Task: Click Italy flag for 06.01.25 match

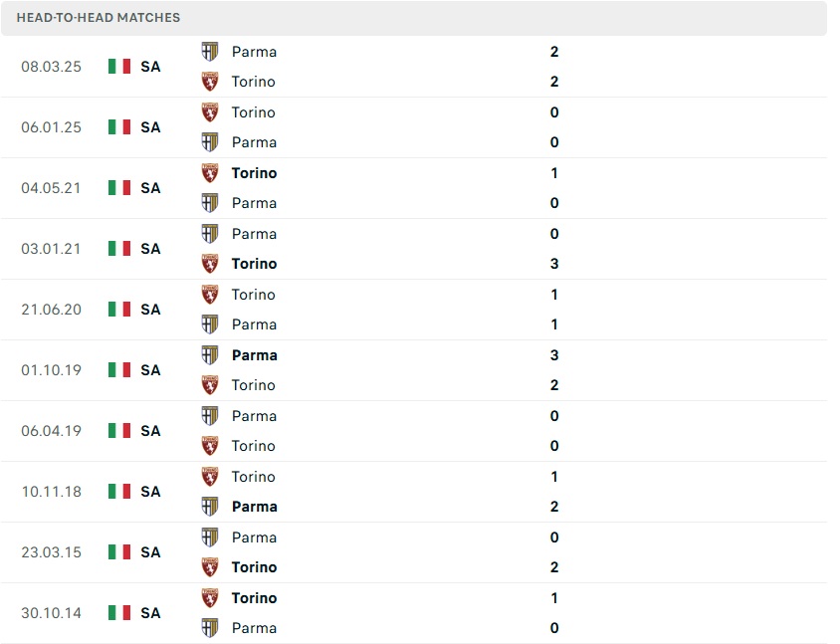Action: [x=119, y=127]
